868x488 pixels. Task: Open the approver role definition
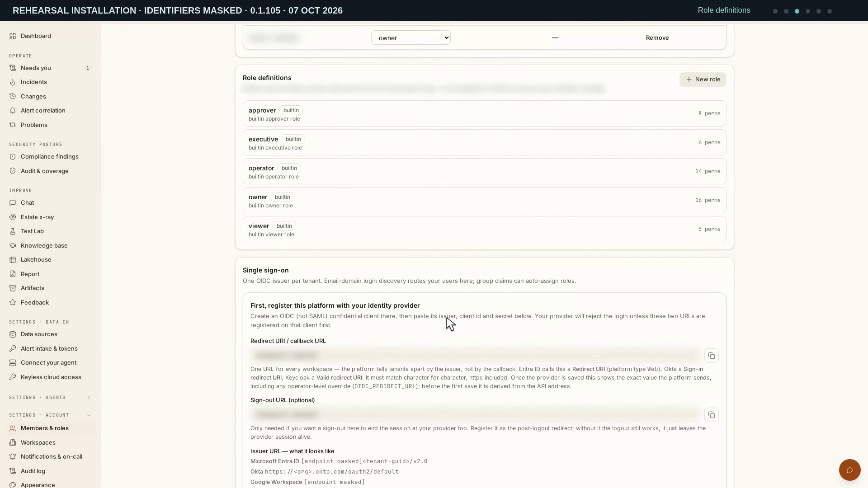point(485,114)
